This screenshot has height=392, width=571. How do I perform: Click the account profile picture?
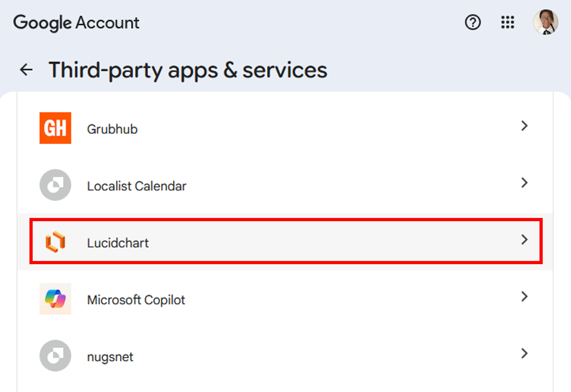pos(545,22)
